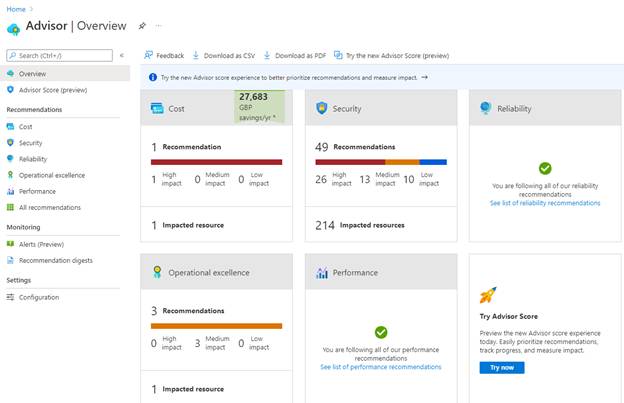Click the Cost card header
This screenshot has width=624, height=403.
tap(216, 108)
